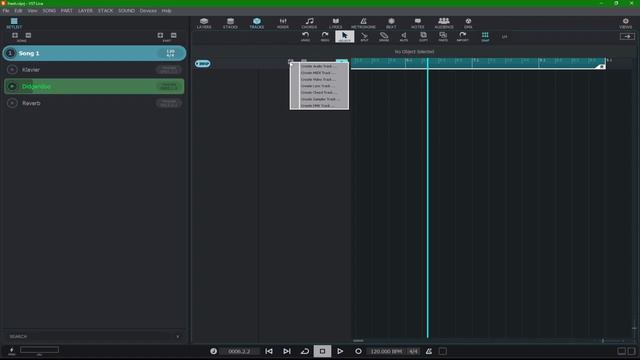Toggle the left panel layout icon at bottom-right

(x=621, y=351)
